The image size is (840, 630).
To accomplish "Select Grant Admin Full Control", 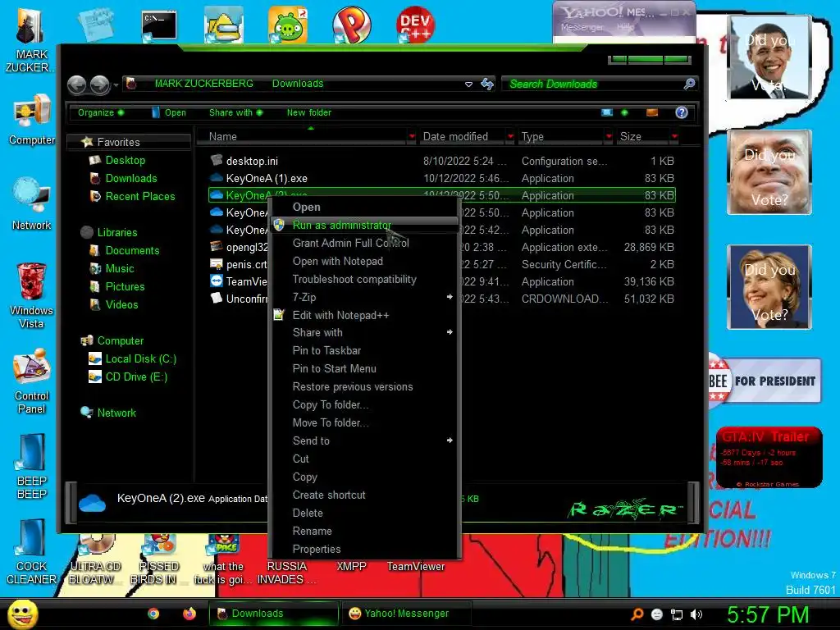I will pyautogui.click(x=364, y=243).
